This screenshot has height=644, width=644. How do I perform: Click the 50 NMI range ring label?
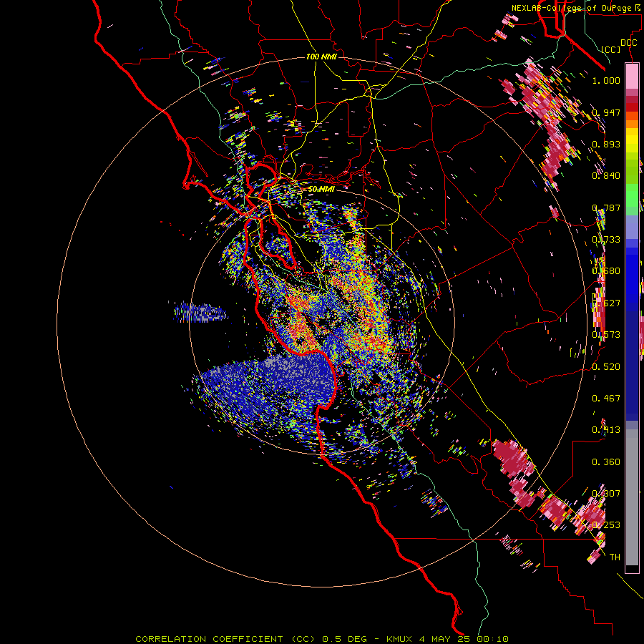pyautogui.click(x=321, y=189)
